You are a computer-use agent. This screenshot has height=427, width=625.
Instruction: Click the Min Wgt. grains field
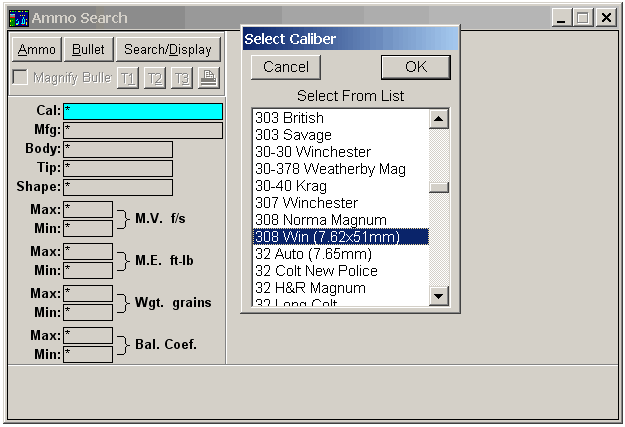click(88, 312)
